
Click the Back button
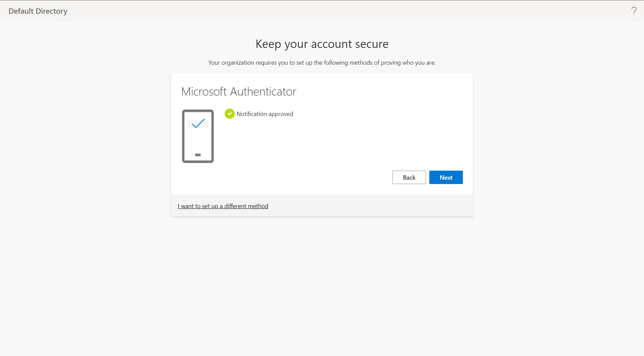coord(409,177)
